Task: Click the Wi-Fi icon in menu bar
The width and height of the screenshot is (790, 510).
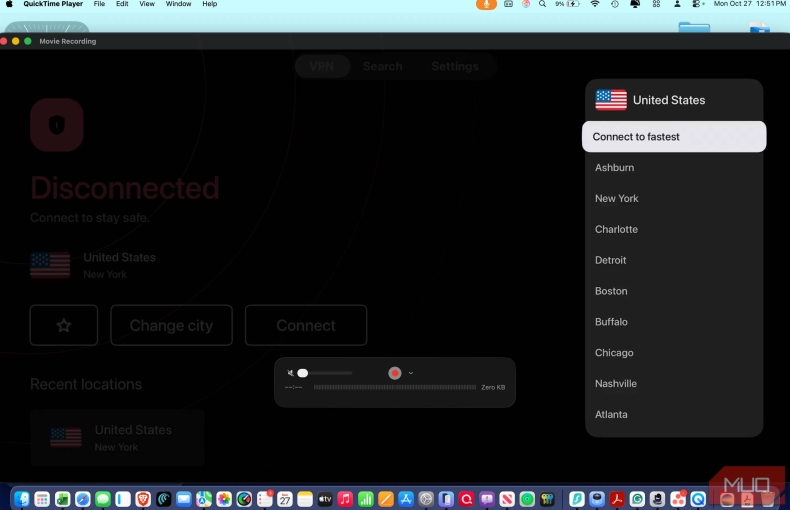Action: click(595, 4)
